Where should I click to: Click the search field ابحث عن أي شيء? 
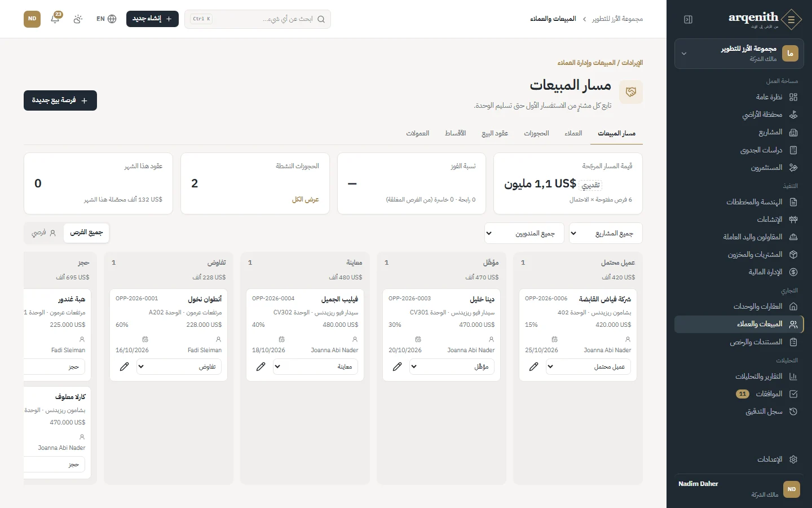pyautogui.click(x=258, y=19)
